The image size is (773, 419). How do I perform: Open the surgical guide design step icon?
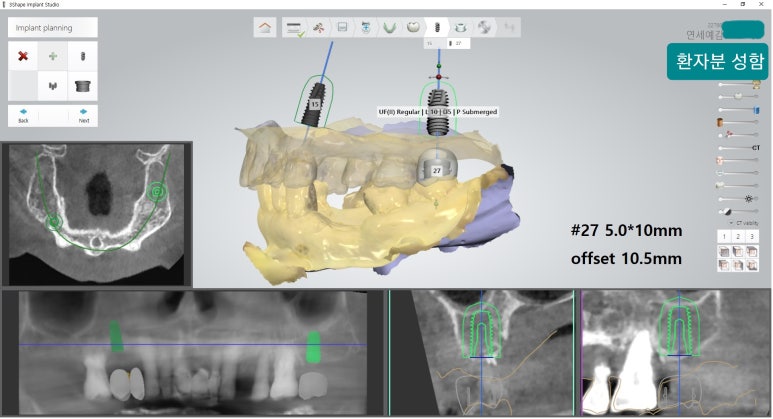(461, 28)
